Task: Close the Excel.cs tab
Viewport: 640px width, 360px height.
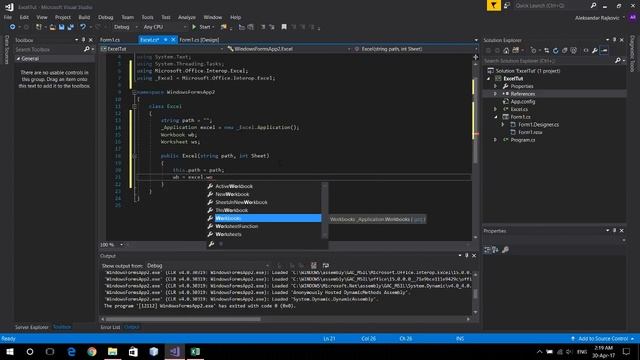Action: click(x=173, y=40)
